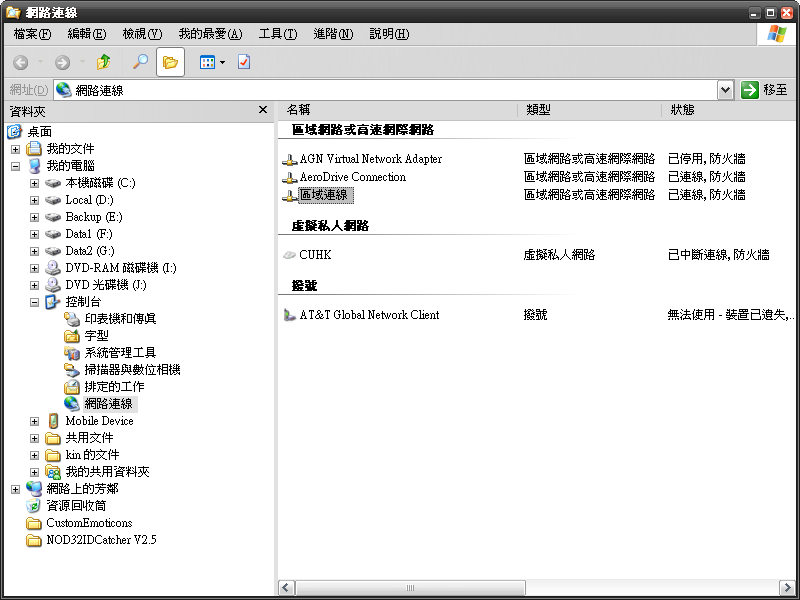The image size is (800, 600).
Task: Click the Up one level toolbar icon
Action: (x=103, y=62)
